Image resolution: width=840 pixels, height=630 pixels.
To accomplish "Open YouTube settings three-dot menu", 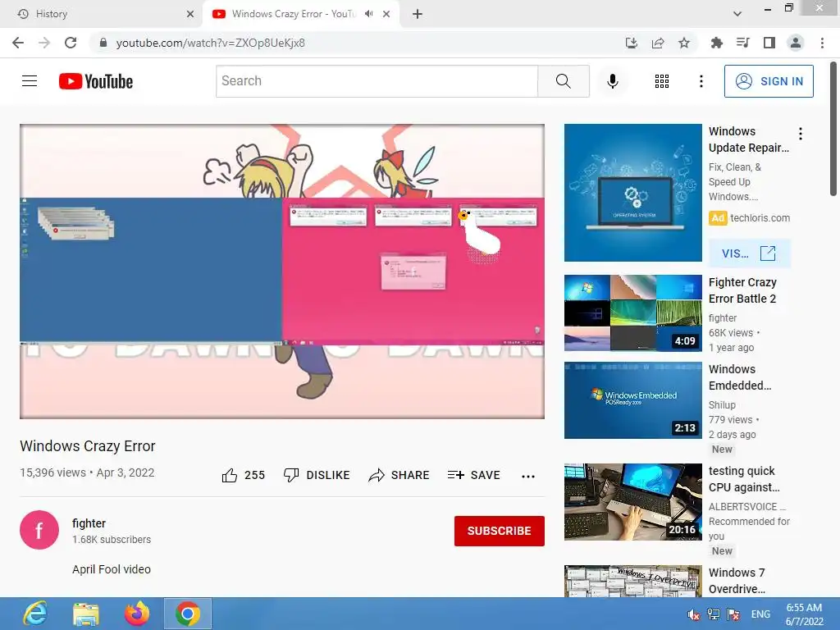I will 701,81.
